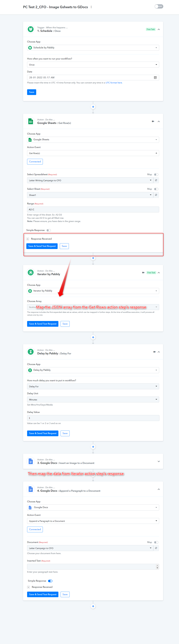179x644 pixels.
Task: Open workflow options three-dot menu
Action: pos(91,7)
